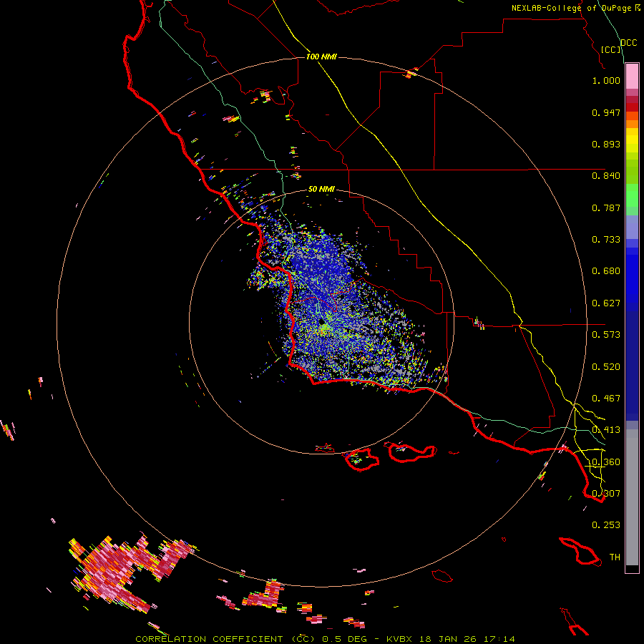Click the CORRELATION COEFFICIENT (CC) caption text

[225, 639]
